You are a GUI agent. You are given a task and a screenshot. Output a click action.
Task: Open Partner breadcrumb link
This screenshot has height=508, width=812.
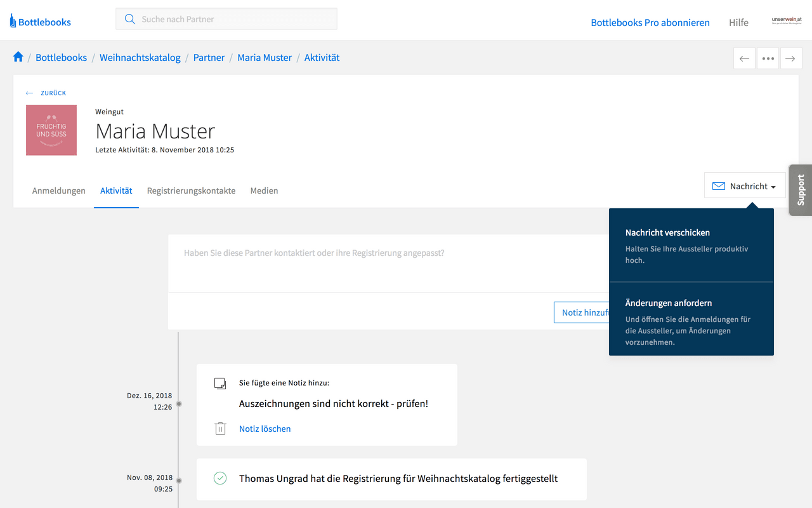(x=209, y=57)
